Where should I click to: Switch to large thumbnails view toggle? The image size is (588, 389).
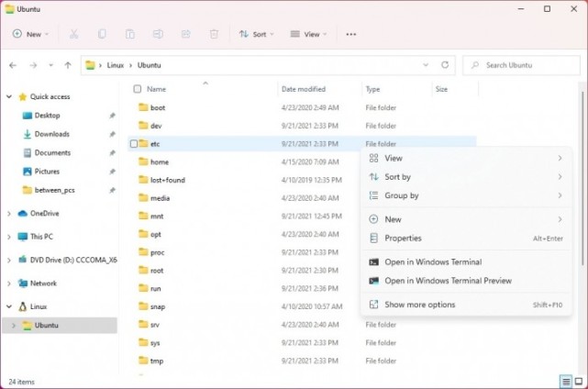(x=579, y=382)
